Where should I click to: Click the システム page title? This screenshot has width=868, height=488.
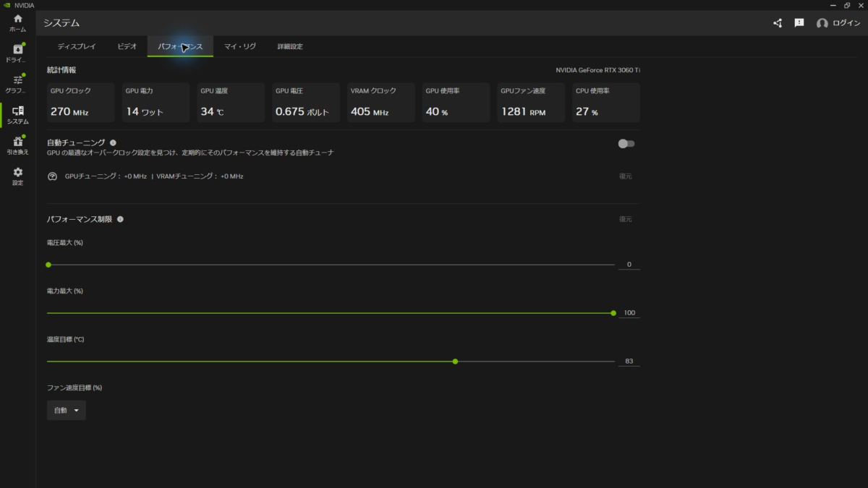coord(61,23)
